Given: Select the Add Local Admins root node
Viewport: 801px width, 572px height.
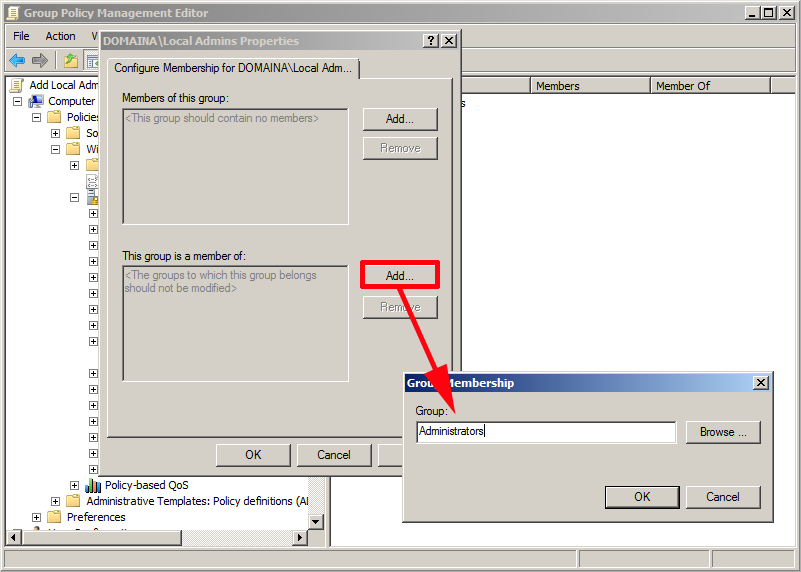Looking at the screenshot, I should click(63, 85).
